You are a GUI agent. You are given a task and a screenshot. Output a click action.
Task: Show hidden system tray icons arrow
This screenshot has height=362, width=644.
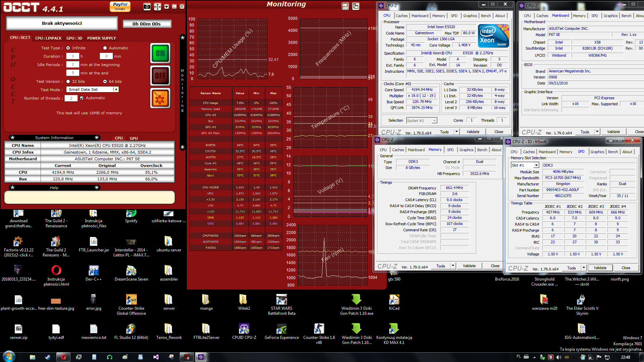[534, 357]
